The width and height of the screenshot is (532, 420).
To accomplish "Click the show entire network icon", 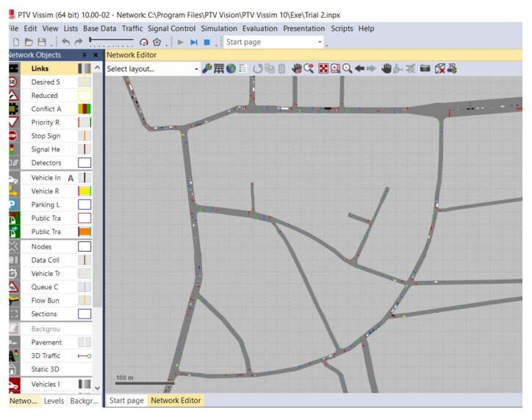I will coord(323,68).
